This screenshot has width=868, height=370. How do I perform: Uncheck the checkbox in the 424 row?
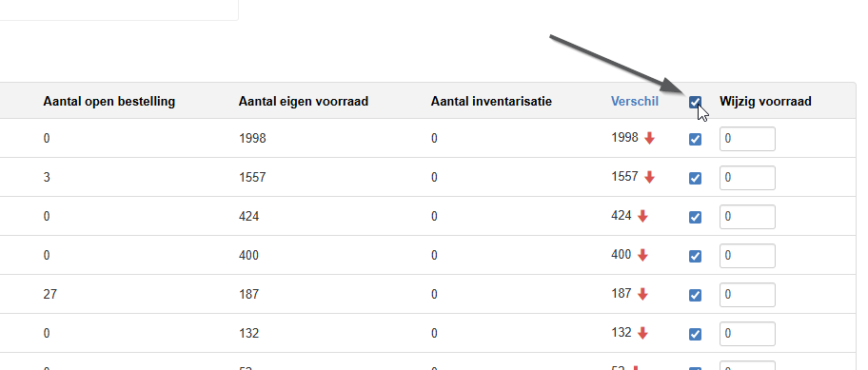(695, 218)
